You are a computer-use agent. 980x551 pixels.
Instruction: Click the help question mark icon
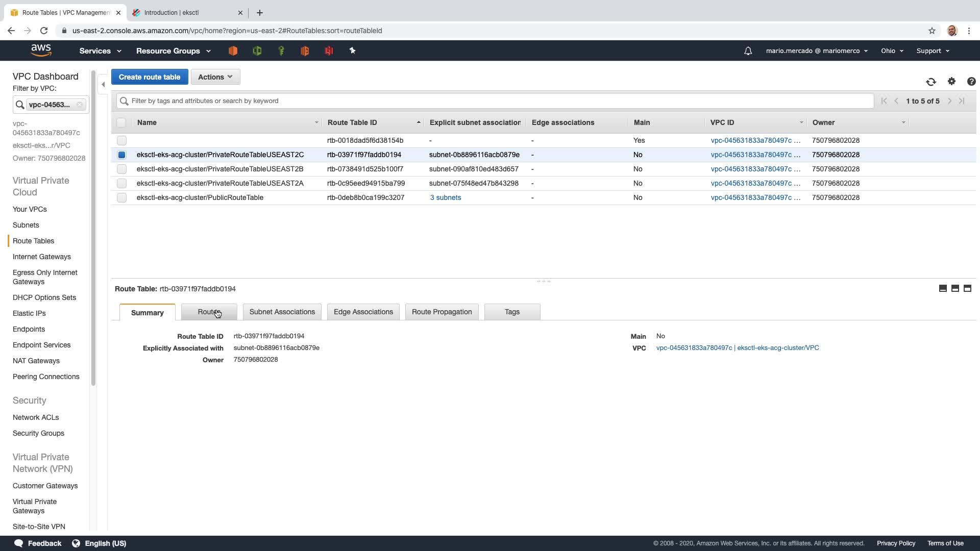[971, 81]
